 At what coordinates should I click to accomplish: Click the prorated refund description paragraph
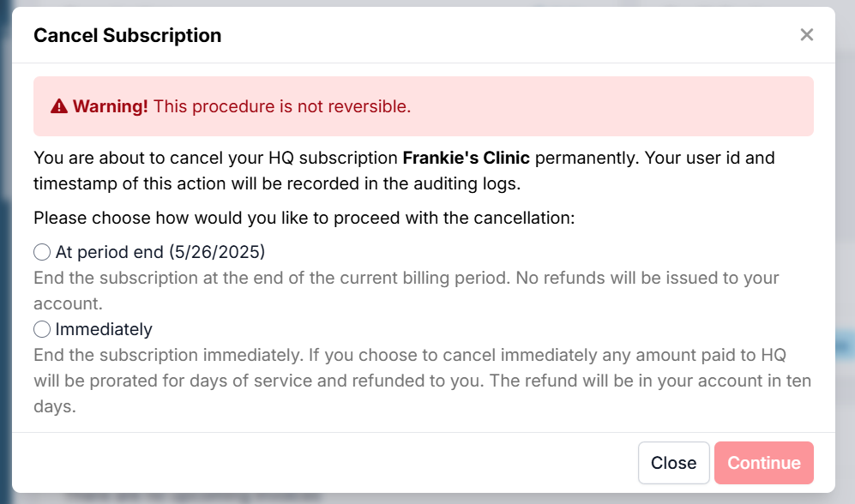410,381
